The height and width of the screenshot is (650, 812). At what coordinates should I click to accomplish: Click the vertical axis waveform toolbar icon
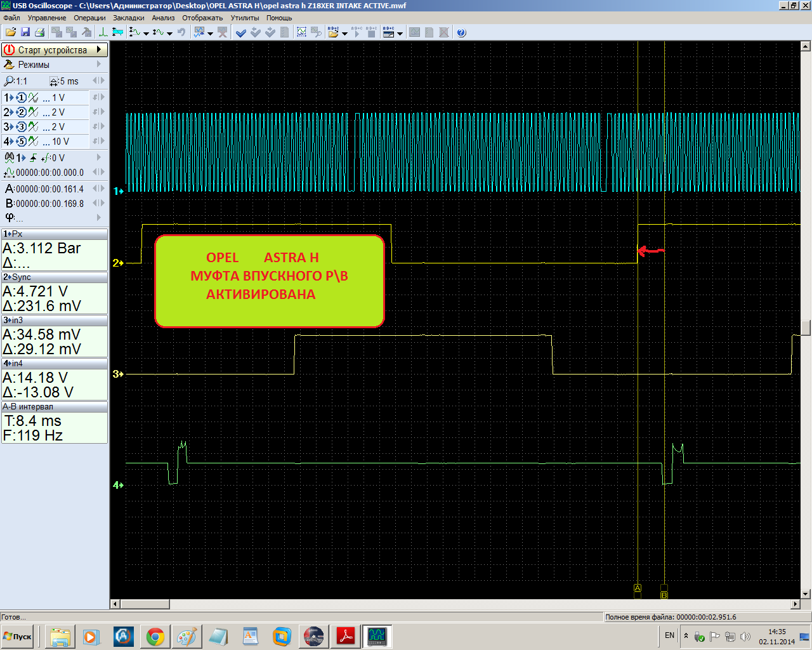click(134, 32)
